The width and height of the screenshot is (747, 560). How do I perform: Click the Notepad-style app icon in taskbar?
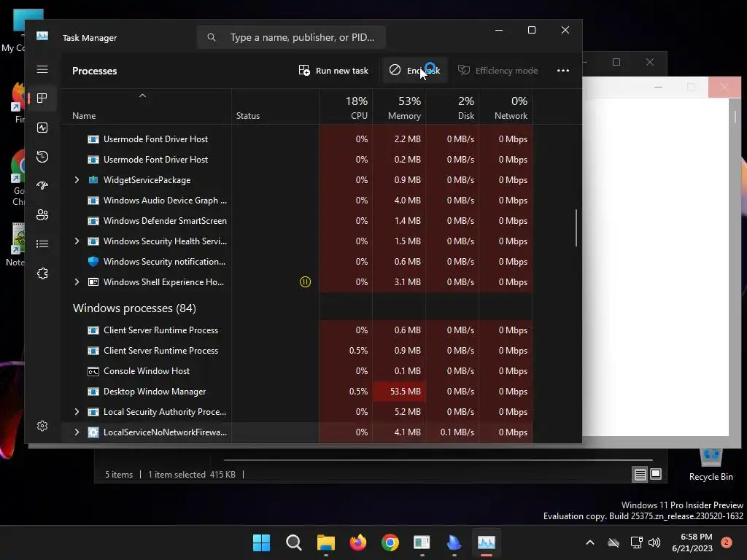[422, 542]
